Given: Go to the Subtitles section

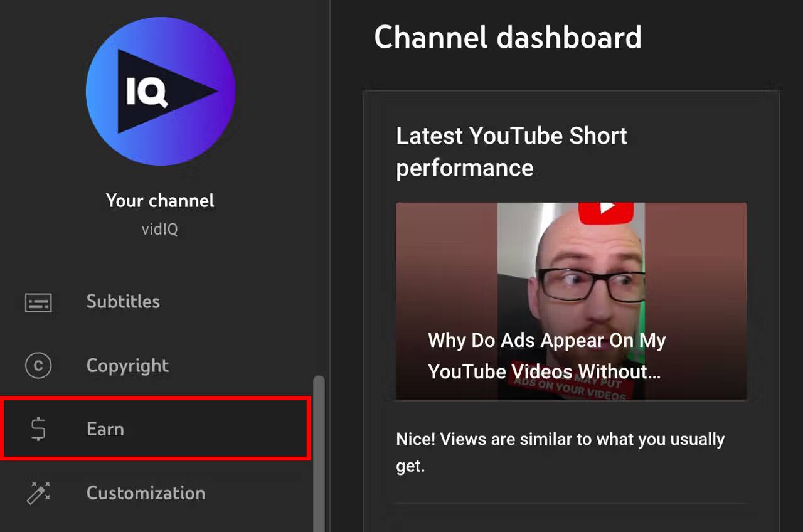Looking at the screenshot, I should point(123,302).
